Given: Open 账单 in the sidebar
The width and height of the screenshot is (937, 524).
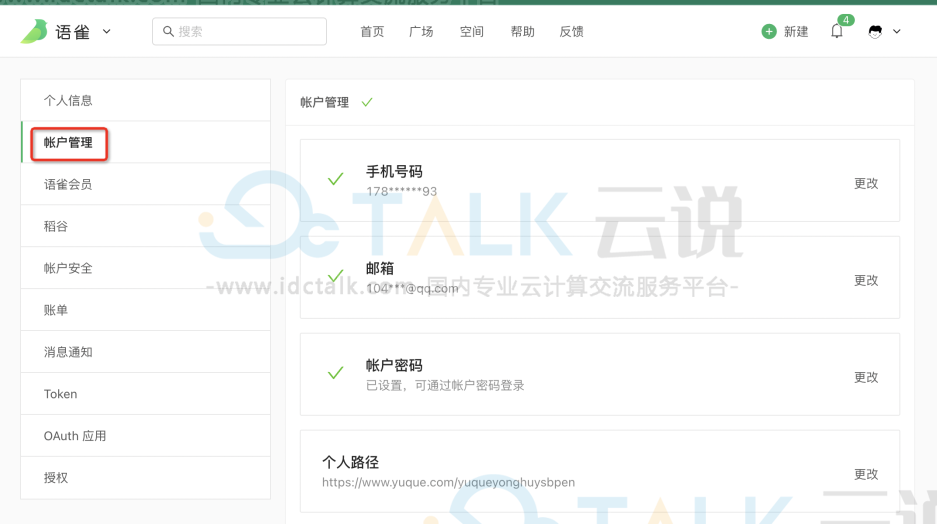Looking at the screenshot, I should click(145, 310).
